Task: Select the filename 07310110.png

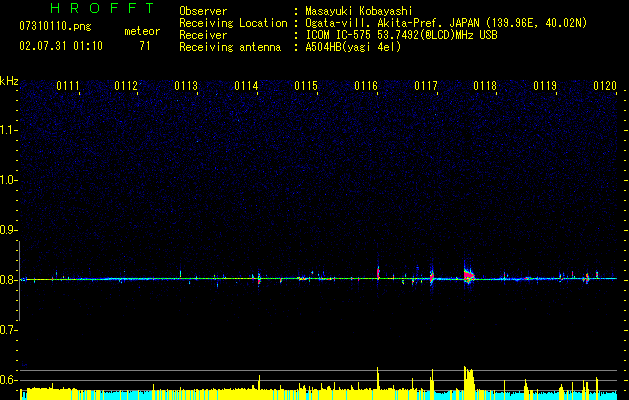Action: pyautogui.click(x=55, y=27)
